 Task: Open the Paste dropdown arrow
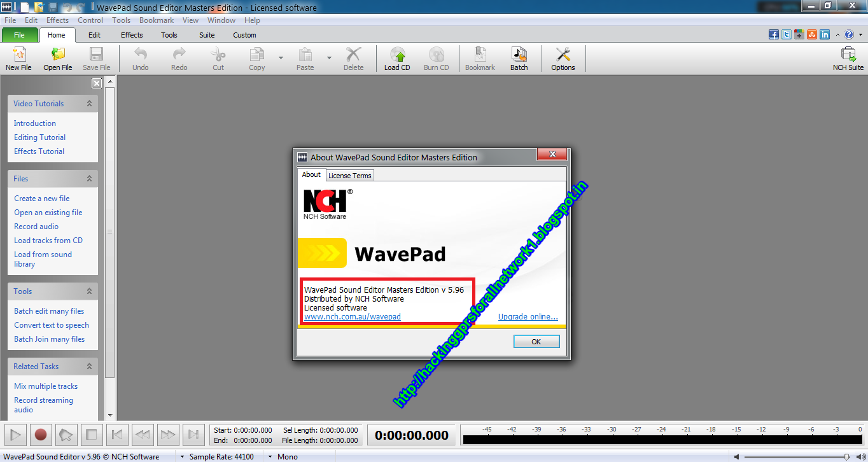(x=329, y=59)
